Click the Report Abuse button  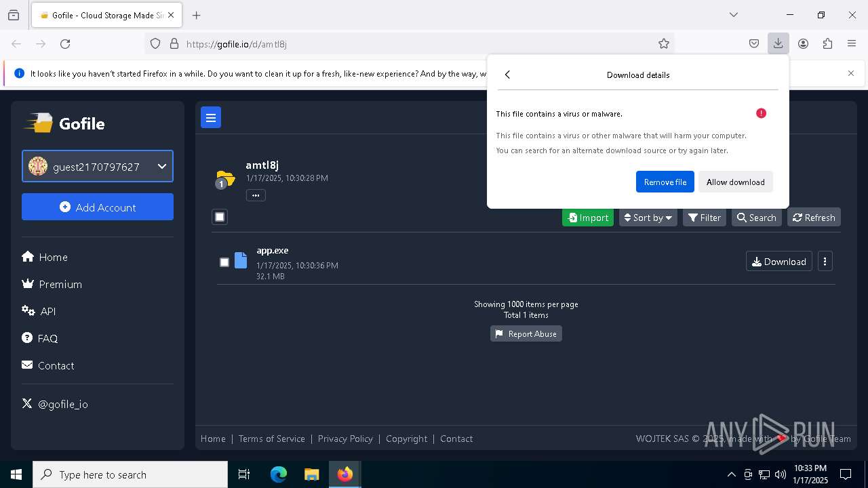(x=526, y=333)
